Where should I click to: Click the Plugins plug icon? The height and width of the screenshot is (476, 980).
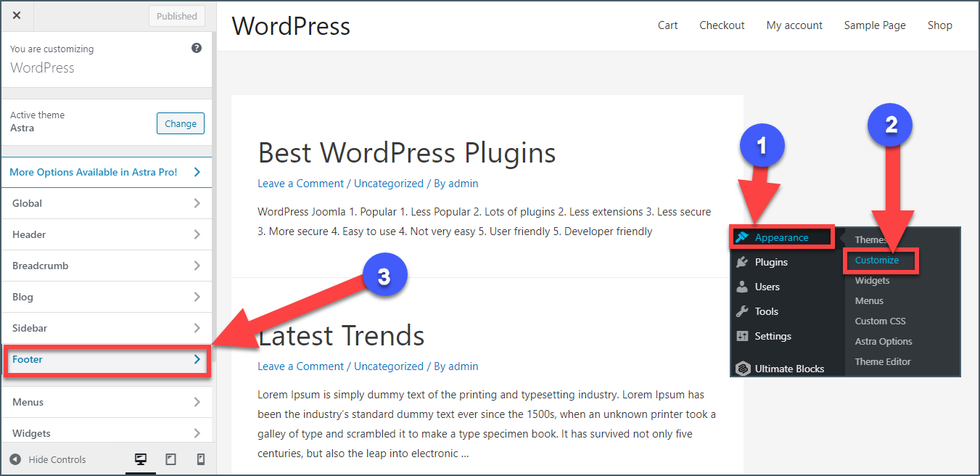[742, 262]
